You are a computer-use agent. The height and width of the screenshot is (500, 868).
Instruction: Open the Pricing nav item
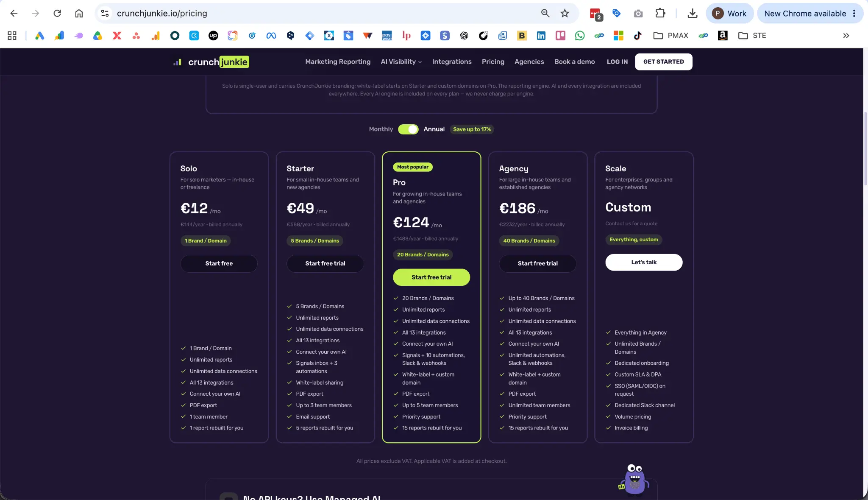pos(493,62)
